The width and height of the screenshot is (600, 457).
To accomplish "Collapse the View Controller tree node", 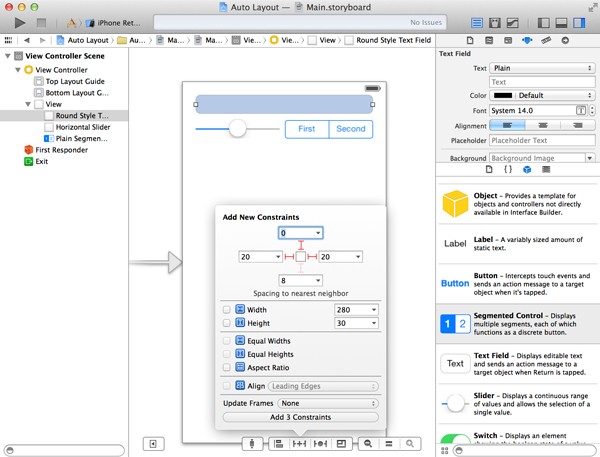I will (x=18, y=70).
